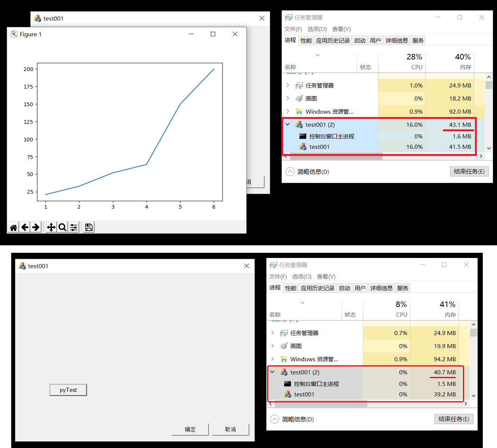Open the 查看(V) menu
This screenshot has height=448, width=497.
pos(341,29)
